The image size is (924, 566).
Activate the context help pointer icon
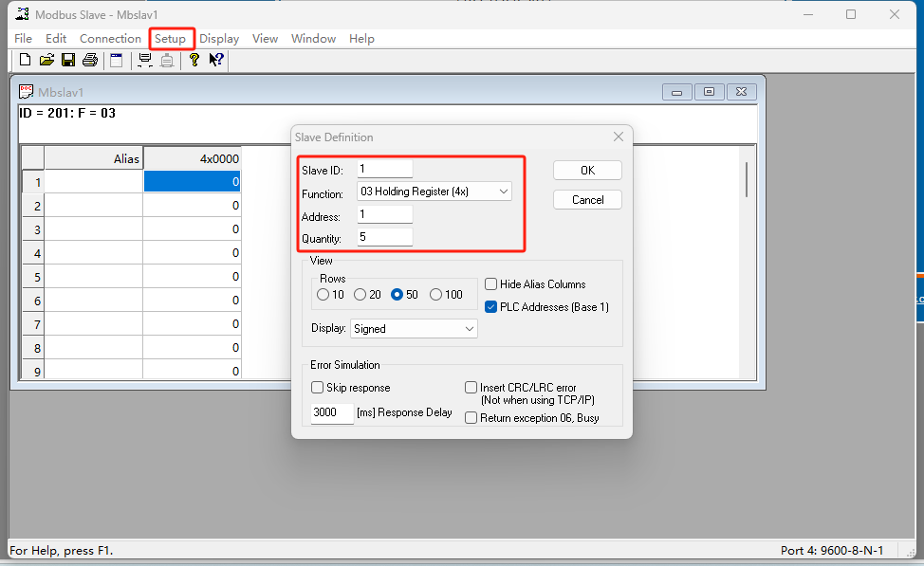[x=216, y=61]
